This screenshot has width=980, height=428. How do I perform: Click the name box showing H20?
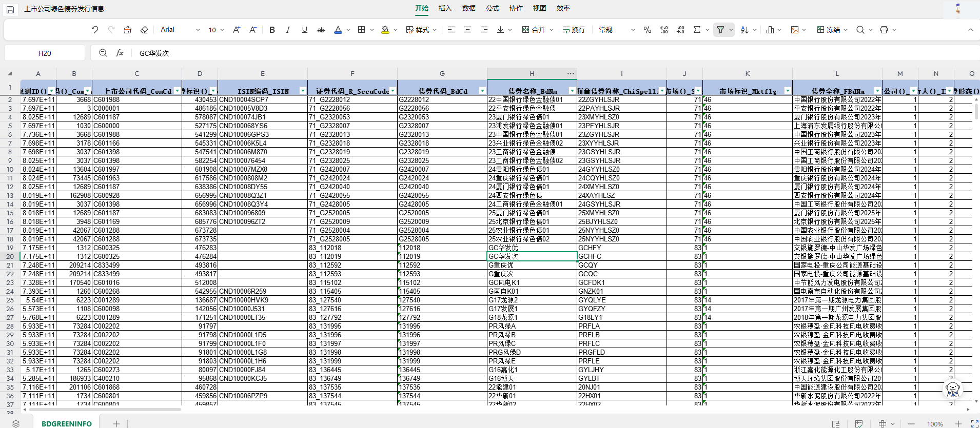[45, 53]
